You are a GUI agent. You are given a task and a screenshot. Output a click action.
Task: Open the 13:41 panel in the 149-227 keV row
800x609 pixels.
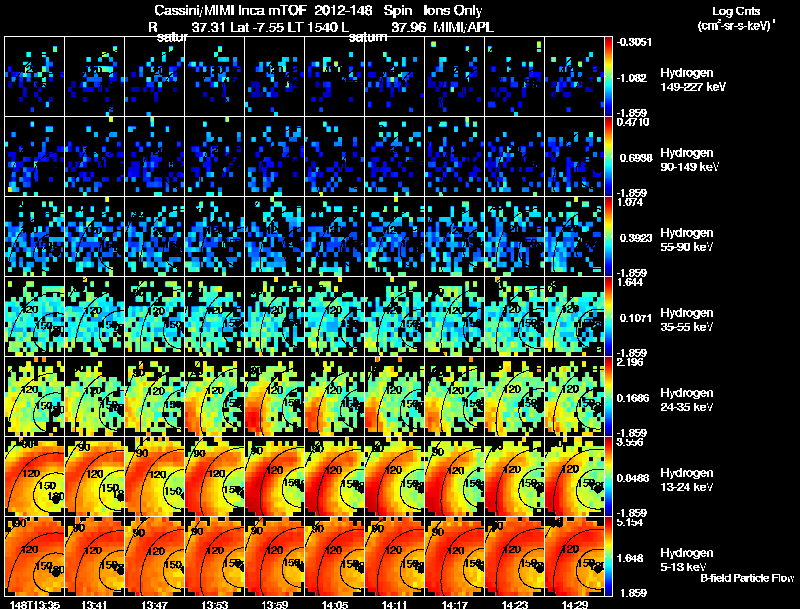pyautogui.click(x=94, y=77)
